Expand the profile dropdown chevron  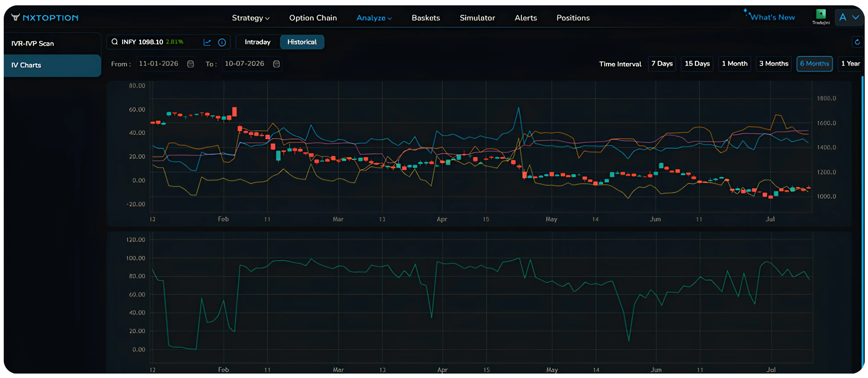pyautogui.click(x=856, y=17)
